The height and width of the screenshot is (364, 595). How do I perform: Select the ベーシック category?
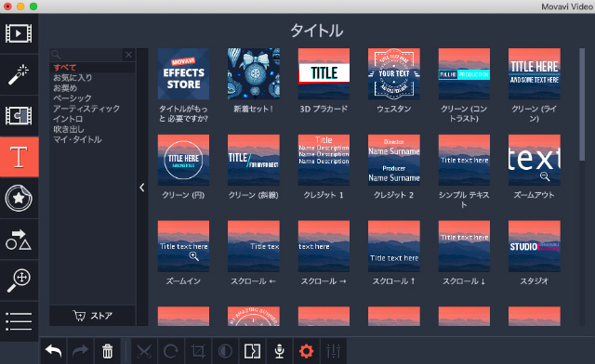point(73,98)
